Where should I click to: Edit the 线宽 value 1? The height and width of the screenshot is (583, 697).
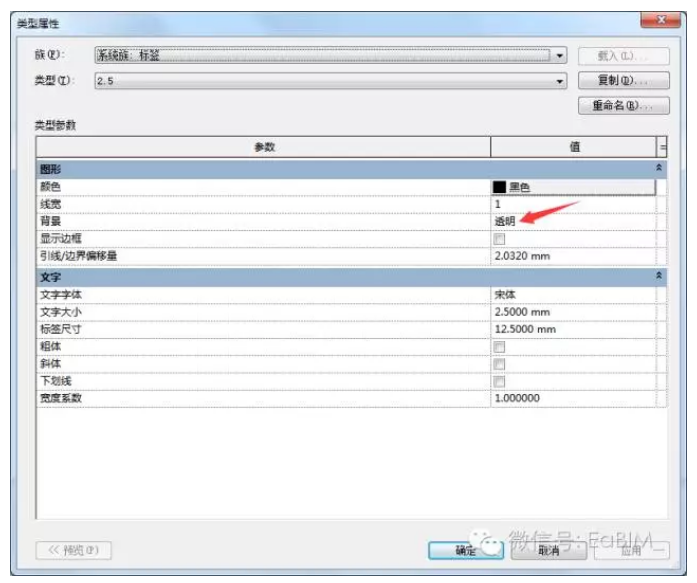pyautogui.click(x=573, y=204)
